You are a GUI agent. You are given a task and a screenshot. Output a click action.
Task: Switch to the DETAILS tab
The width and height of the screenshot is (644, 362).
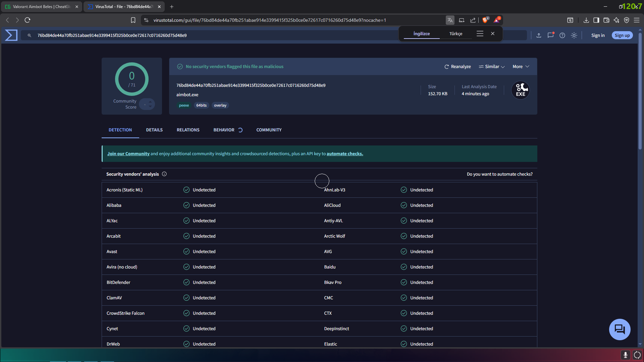154,130
